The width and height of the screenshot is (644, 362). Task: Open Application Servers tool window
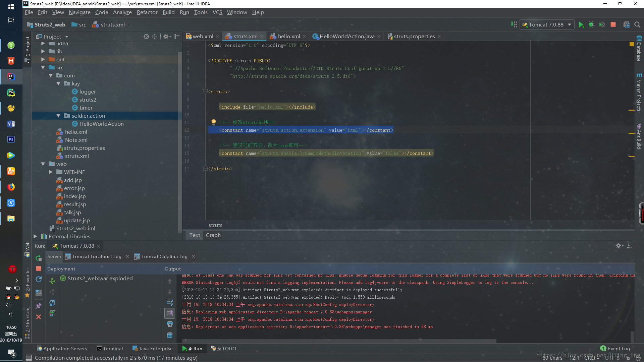click(x=62, y=349)
